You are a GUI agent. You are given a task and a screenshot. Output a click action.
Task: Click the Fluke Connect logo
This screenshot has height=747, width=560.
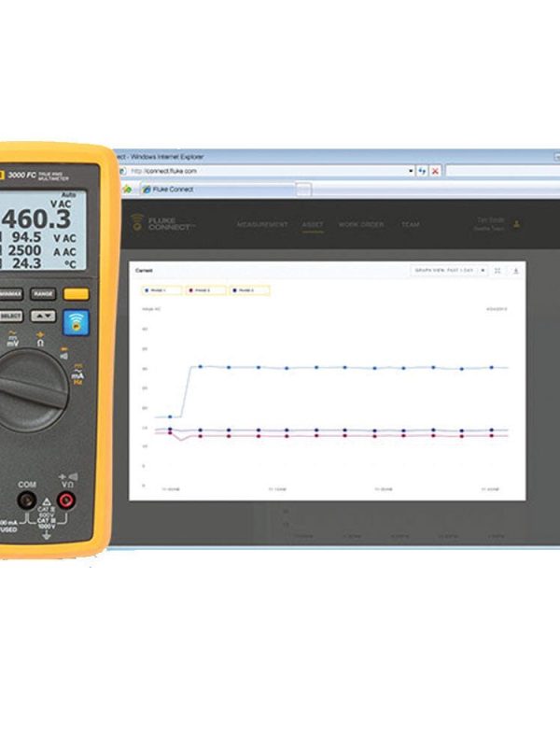click(x=163, y=223)
